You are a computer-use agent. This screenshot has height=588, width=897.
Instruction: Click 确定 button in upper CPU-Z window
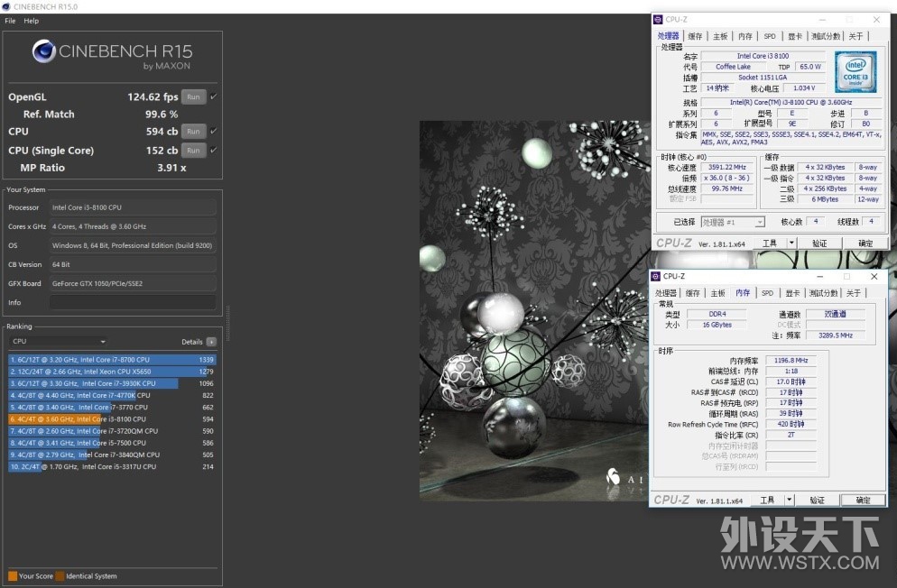865,243
